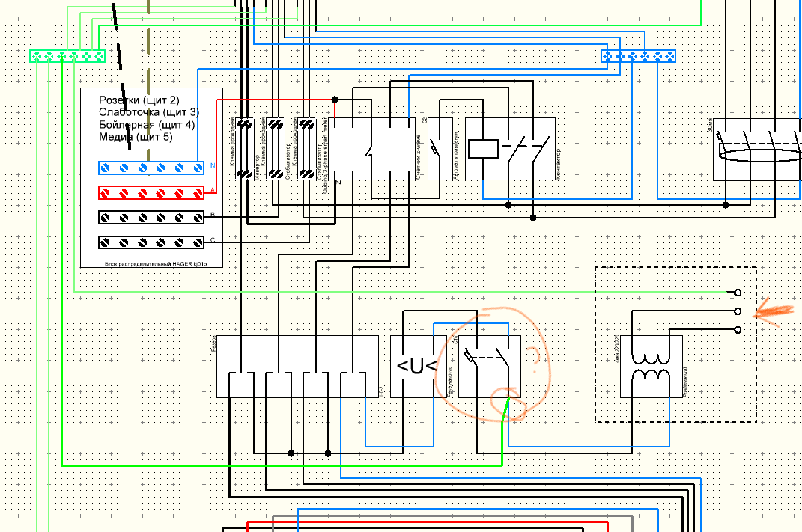Select the C16 circuit breaker symbol
802x532 pixels.
[x=490, y=367]
